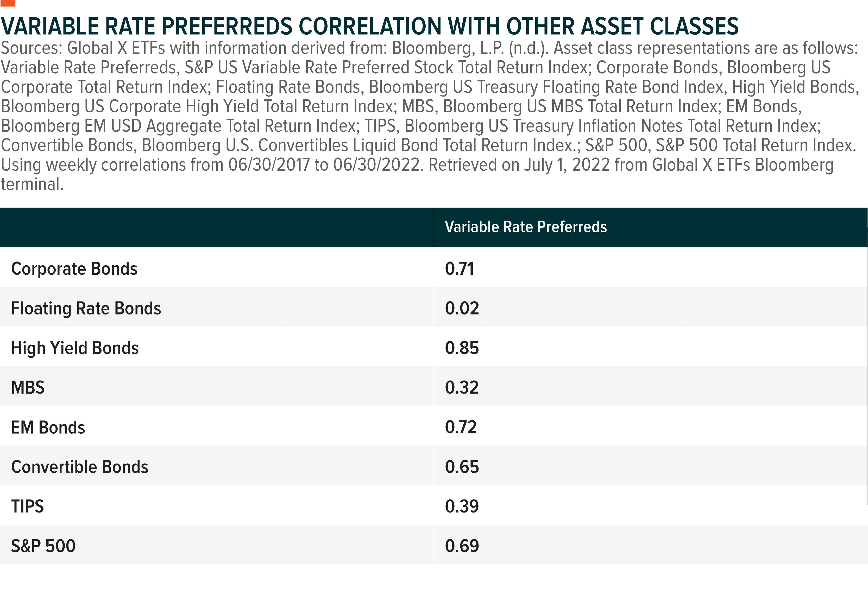
Task: Click the 'EM Bonds' row label
Action: (x=48, y=428)
